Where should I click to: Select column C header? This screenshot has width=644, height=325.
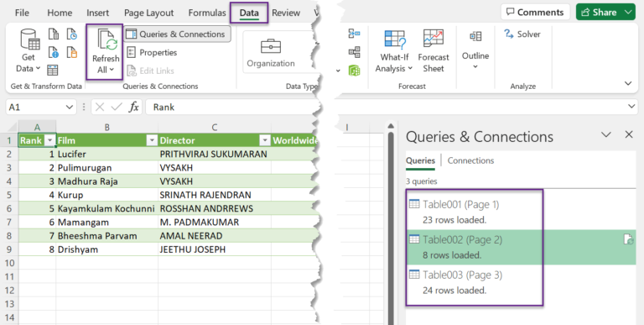pyautogui.click(x=215, y=128)
